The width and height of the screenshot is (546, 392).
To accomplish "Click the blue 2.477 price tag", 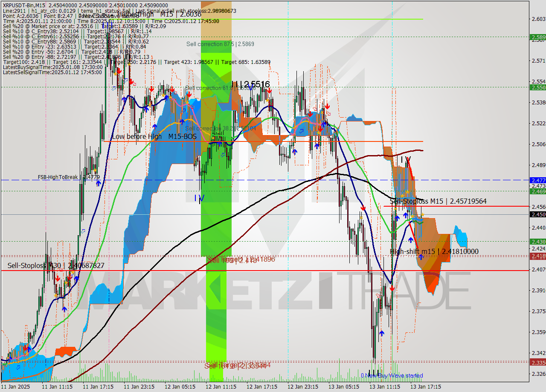I will coord(537,180).
